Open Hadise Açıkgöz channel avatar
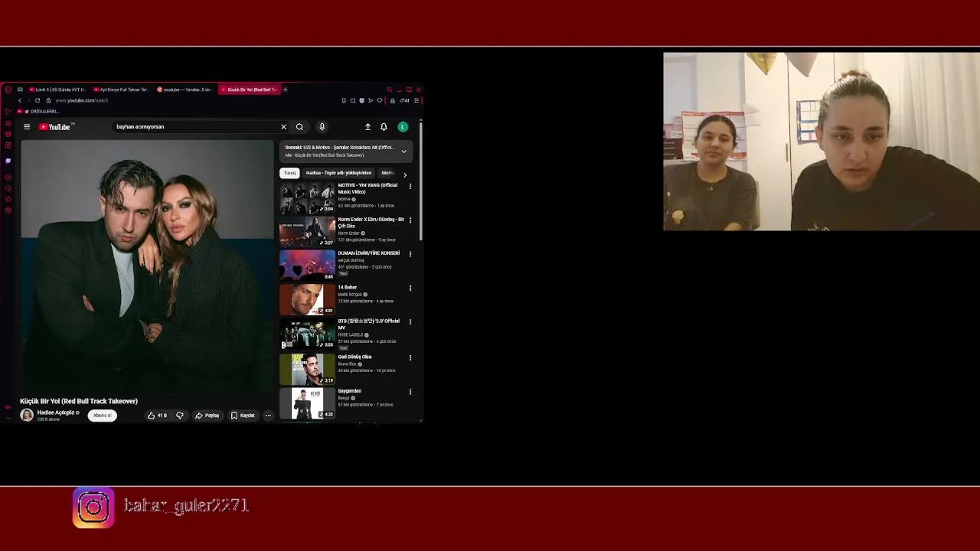The image size is (980, 551). point(27,415)
